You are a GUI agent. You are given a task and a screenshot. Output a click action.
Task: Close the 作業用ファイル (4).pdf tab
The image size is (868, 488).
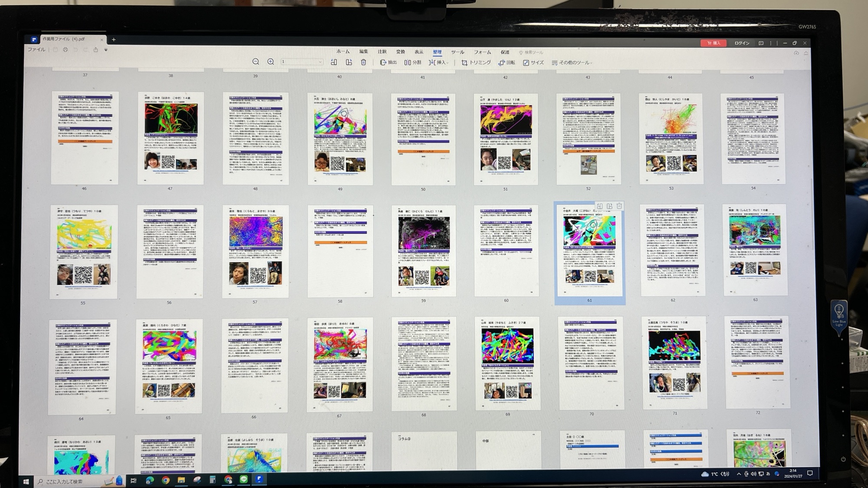point(102,40)
